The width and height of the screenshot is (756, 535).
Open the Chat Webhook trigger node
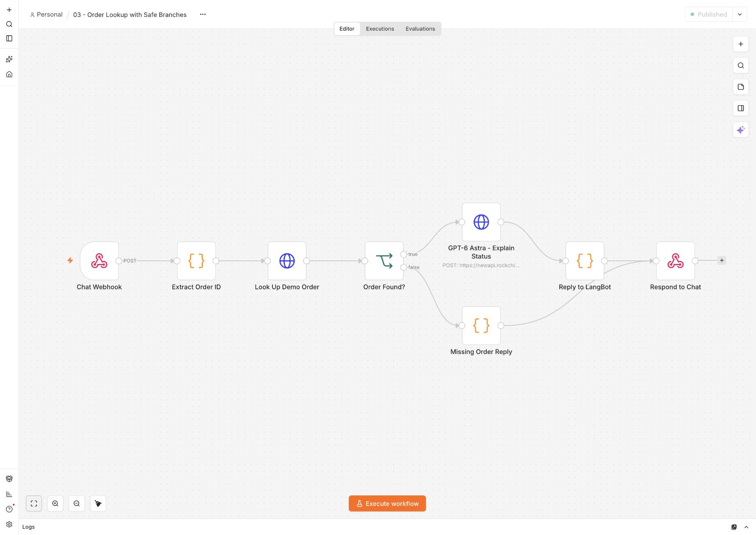pos(99,261)
